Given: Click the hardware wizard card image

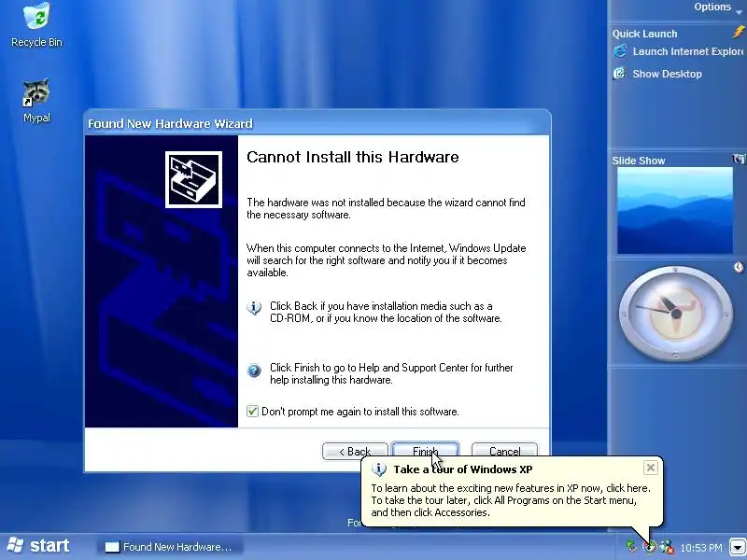Looking at the screenshot, I should click(x=193, y=179).
